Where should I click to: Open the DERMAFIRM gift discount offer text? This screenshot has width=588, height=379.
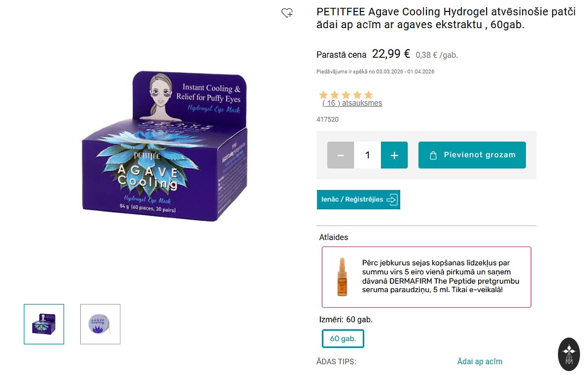coord(441,276)
